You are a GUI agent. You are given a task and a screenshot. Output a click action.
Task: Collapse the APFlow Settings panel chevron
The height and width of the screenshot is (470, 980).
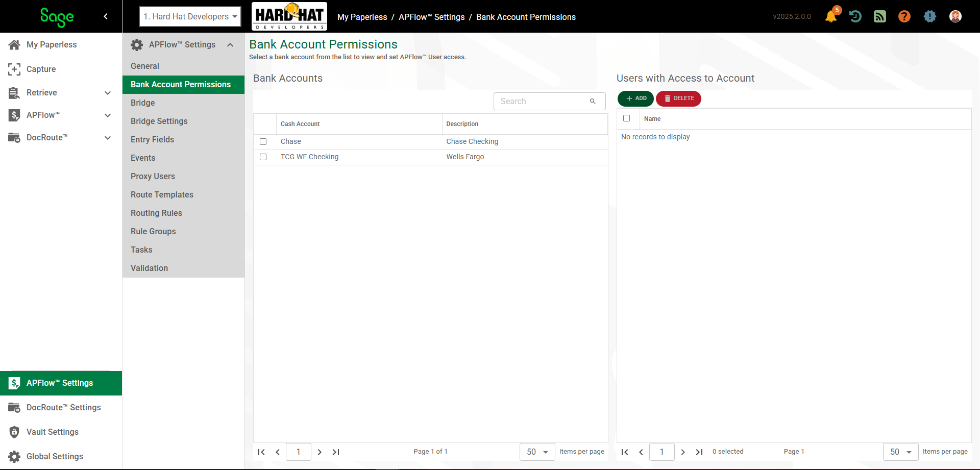point(230,45)
